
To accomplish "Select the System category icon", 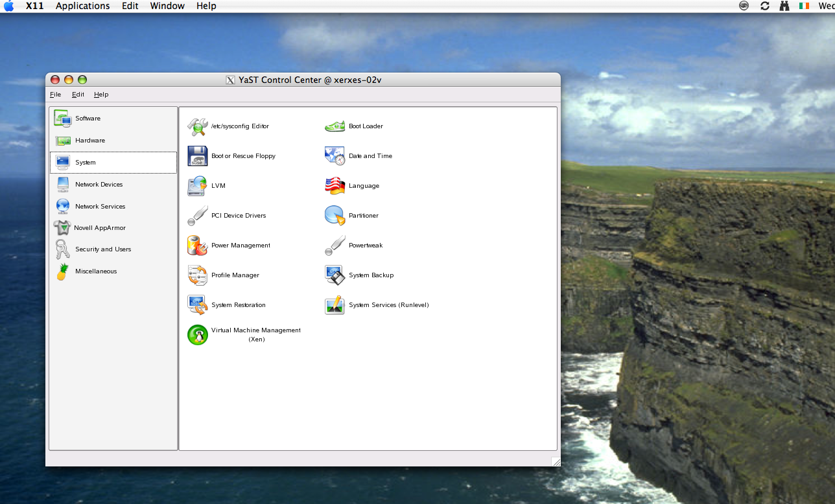I will coord(63,163).
